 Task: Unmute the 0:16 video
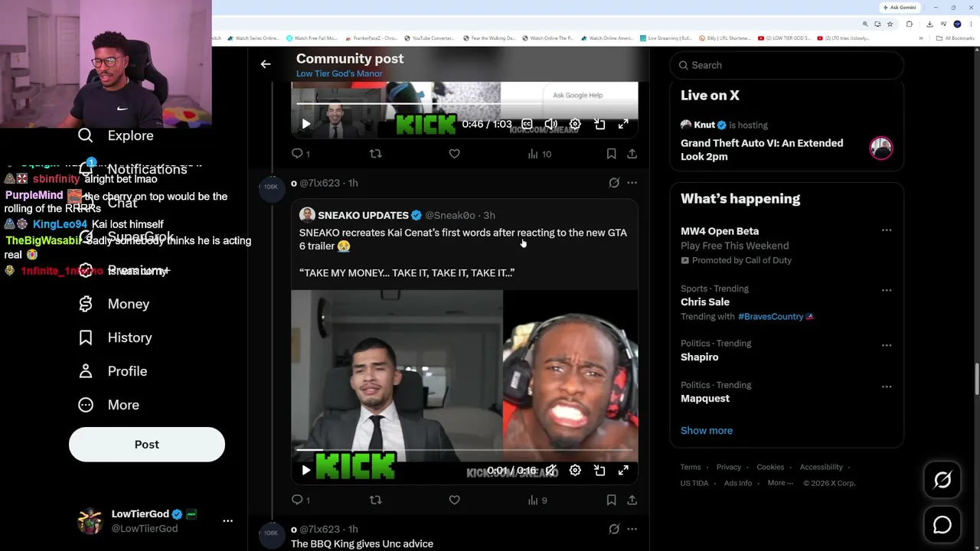tap(550, 471)
